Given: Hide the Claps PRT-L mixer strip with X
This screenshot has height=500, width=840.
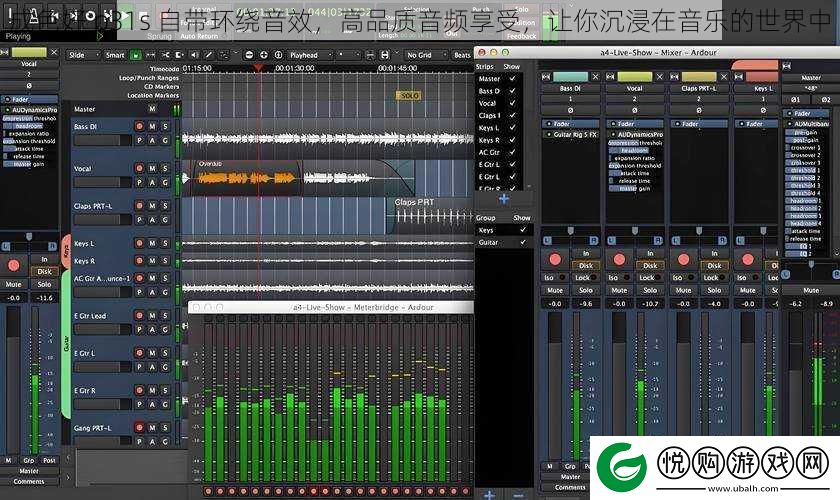Looking at the screenshot, I should (x=724, y=77).
